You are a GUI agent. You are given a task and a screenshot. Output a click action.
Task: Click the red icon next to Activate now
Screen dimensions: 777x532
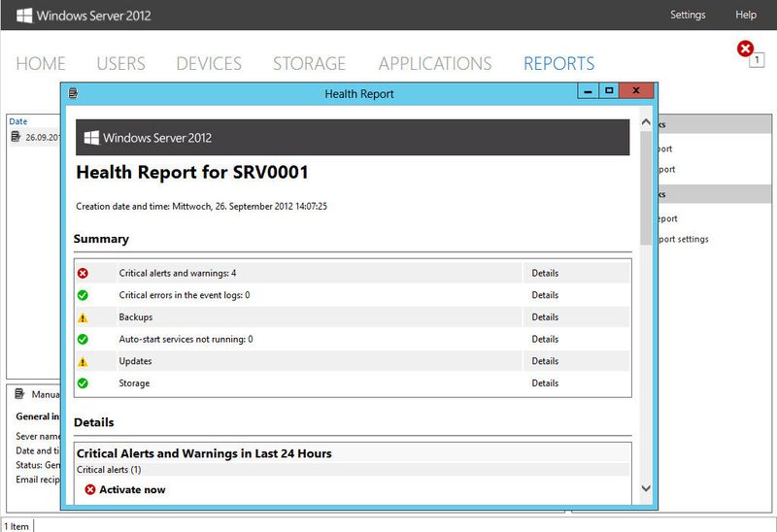tap(90, 490)
